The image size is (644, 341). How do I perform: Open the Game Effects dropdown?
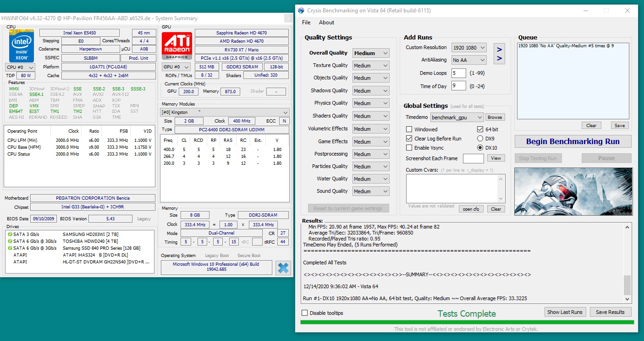tap(371, 142)
